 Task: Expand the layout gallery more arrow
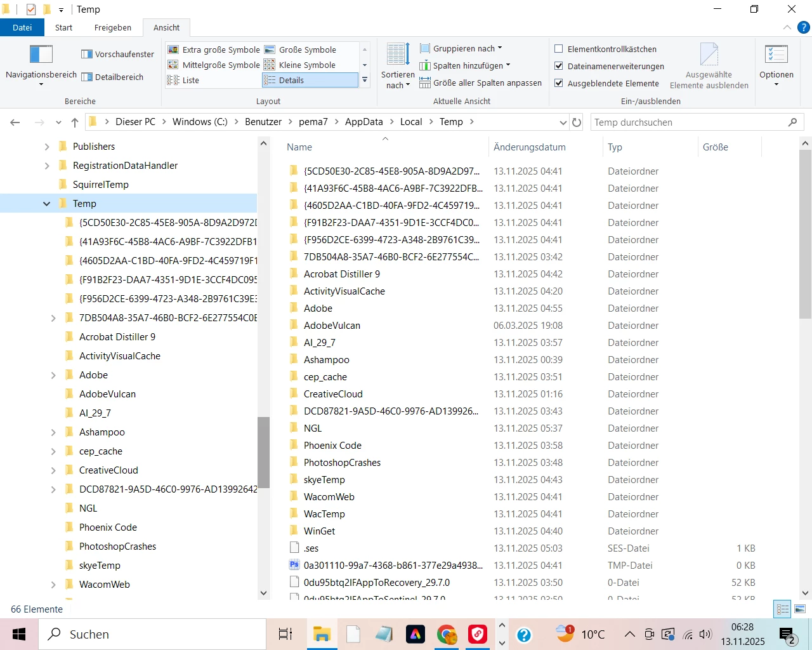click(x=365, y=80)
